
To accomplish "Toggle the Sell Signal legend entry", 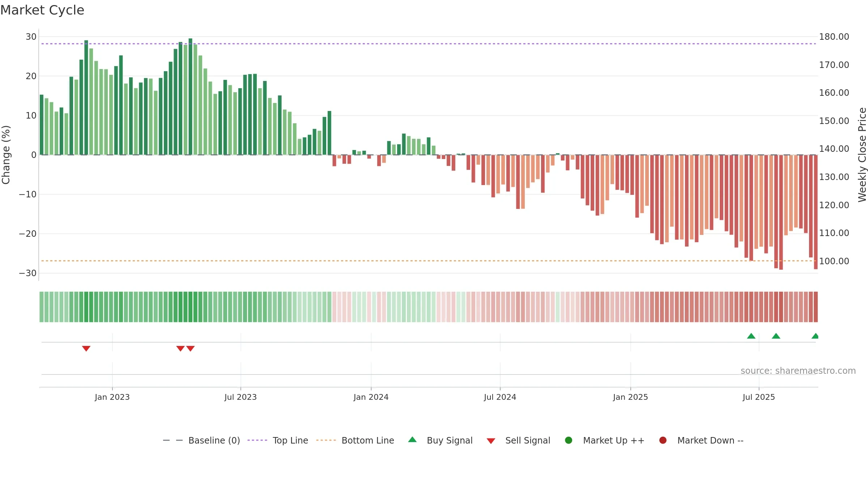I will click(518, 440).
